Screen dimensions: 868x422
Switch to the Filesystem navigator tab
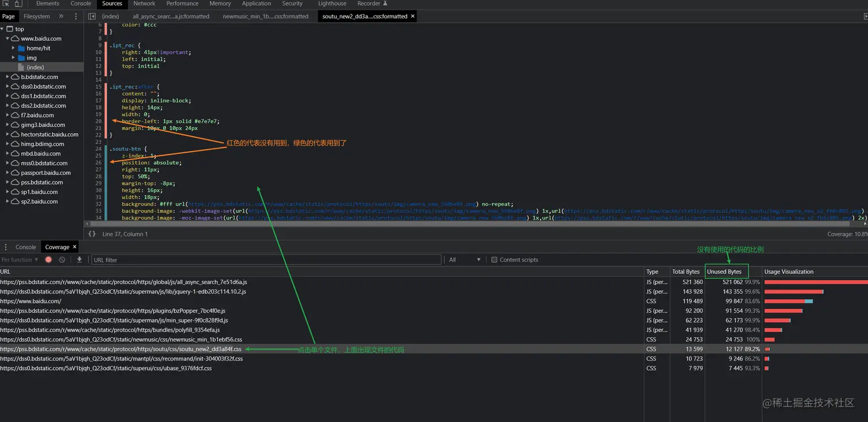click(x=37, y=17)
